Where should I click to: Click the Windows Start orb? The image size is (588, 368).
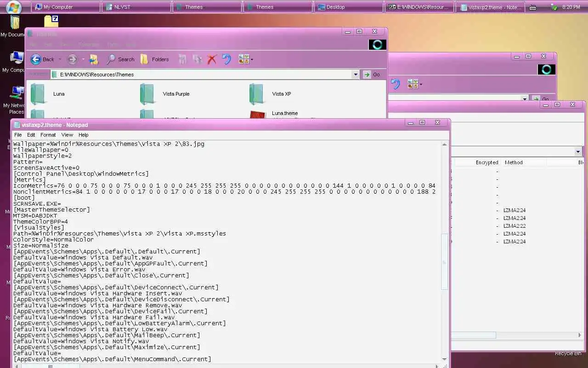point(14,7)
